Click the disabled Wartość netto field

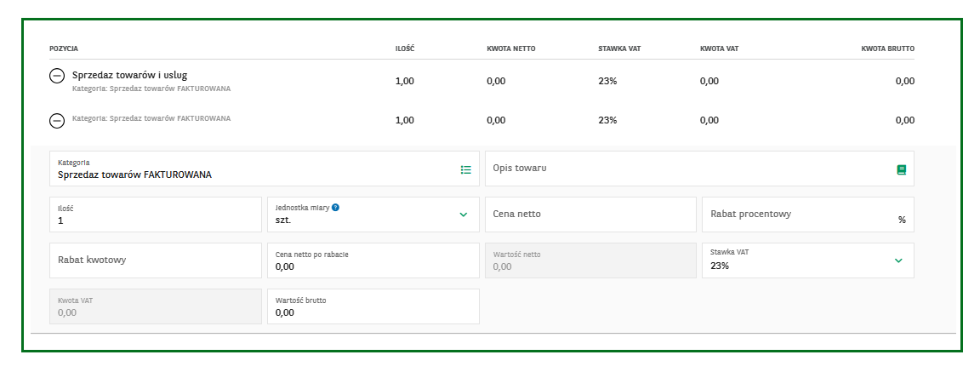tap(590, 260)
